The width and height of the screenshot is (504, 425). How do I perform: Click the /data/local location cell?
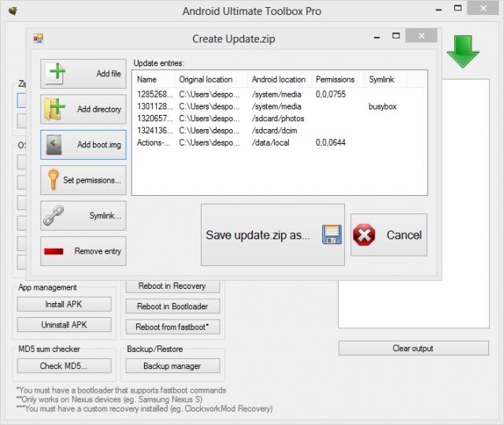pyautogui.click(x=271, y=142)
